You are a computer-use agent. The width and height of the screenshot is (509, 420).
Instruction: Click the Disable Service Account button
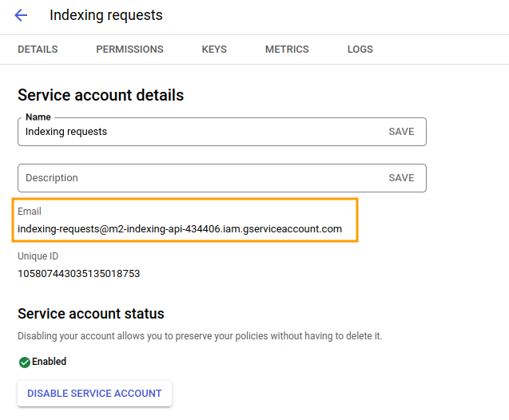pyautogui.click(x=94, y=394)
